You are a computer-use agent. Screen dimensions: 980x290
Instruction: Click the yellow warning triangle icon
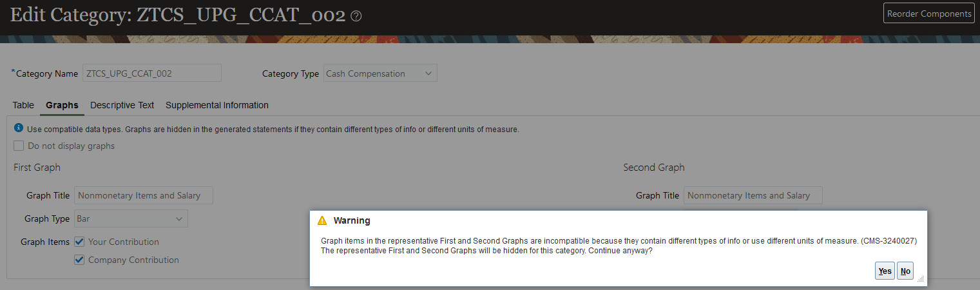coord(322,220)
